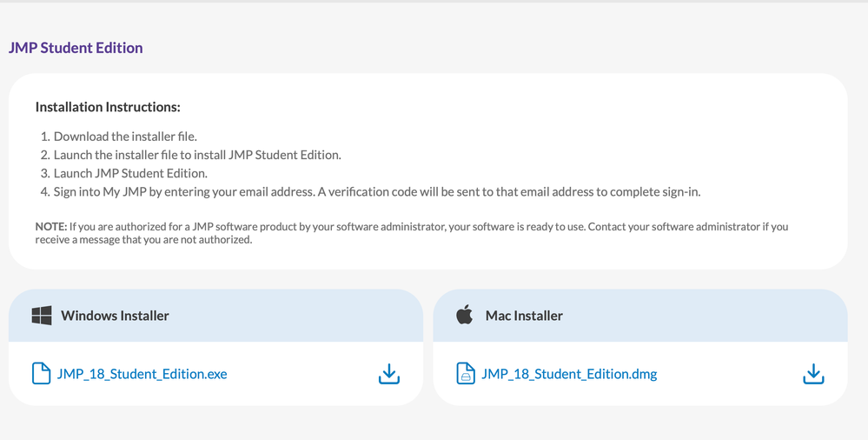
Task: Click the .exe file document icon
Action: 41,374
